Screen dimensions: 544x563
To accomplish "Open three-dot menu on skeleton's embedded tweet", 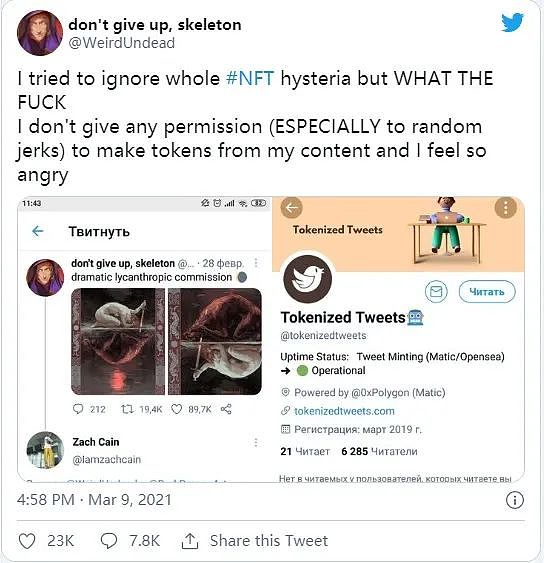I will (256, 263).
